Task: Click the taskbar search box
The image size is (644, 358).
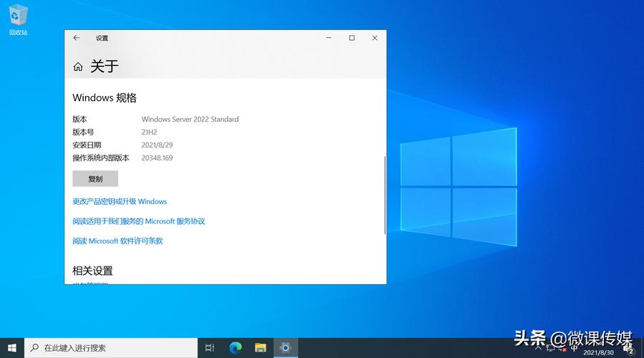Action: pos(111,348)
